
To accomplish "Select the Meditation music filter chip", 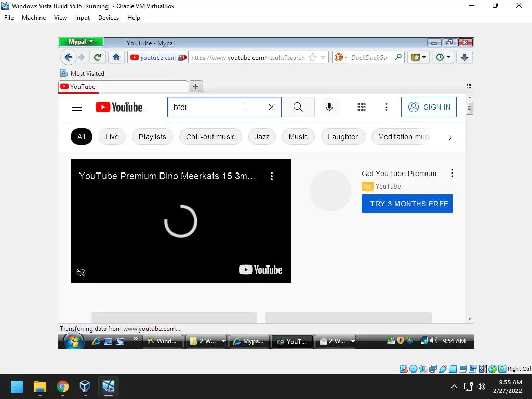I will [x=402, y=137].
